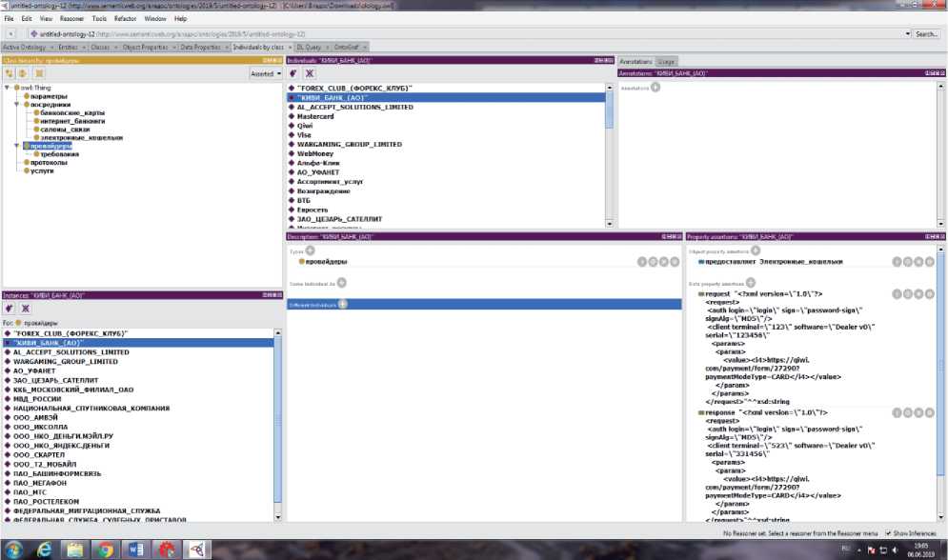Add data property assertion plus icon

[750, 282]
